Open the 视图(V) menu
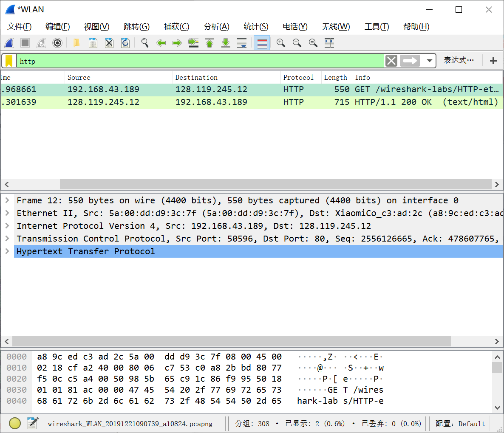Image resolution: width=504 pixels, height=433 pixels. click(96, 27)
